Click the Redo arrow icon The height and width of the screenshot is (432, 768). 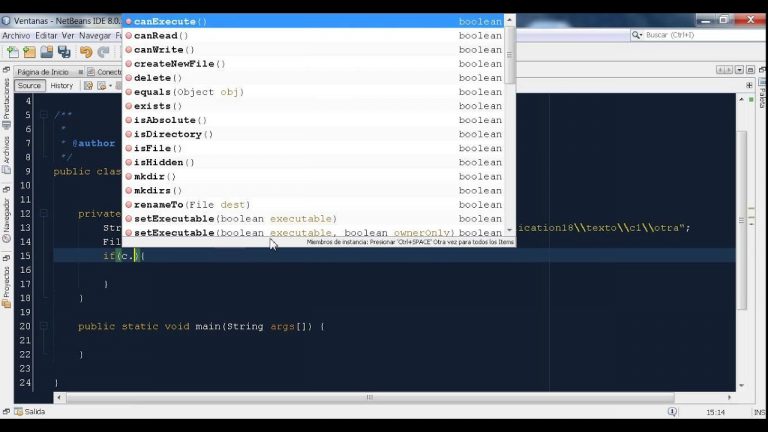coord(103,52)
